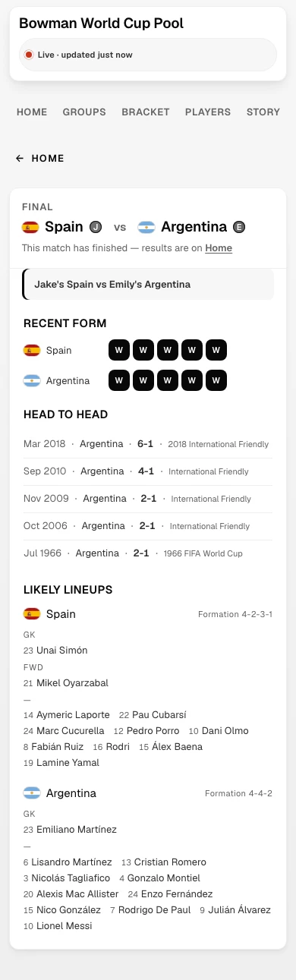This screenshot has height=980, width=296.
Task: Click Argentina flag in Recent Form
Action: (x=32, y=381)
